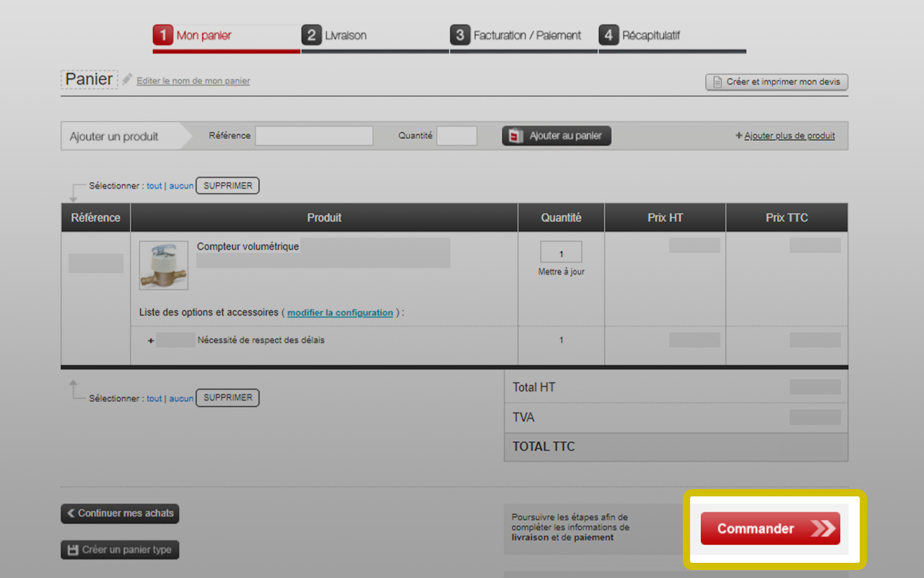
Task: Click into the Référence input field
Action: [314, 136]
